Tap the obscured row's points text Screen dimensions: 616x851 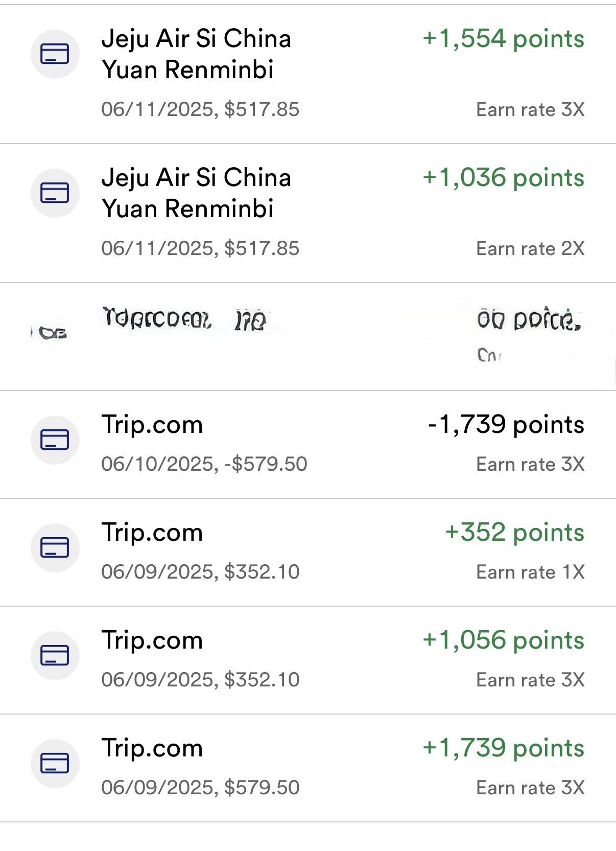[529, 320]
